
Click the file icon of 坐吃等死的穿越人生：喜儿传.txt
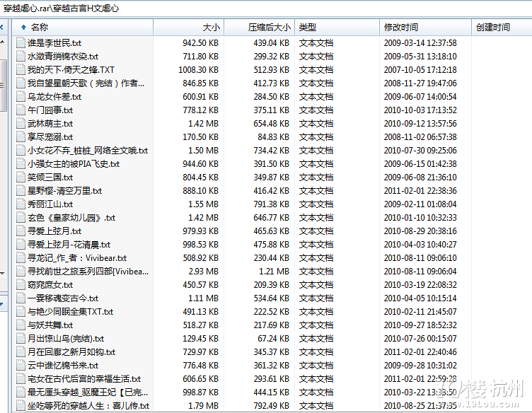pyautogui.click(x=21, y=405)
